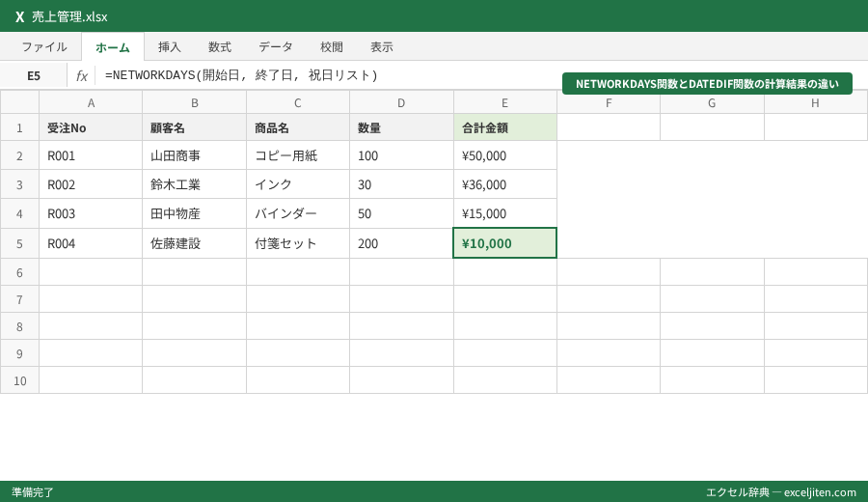Image resolution: width=868 pixels, height=502 pixels.
Task: Select row 5 header
Action: (x=19, y=243)
